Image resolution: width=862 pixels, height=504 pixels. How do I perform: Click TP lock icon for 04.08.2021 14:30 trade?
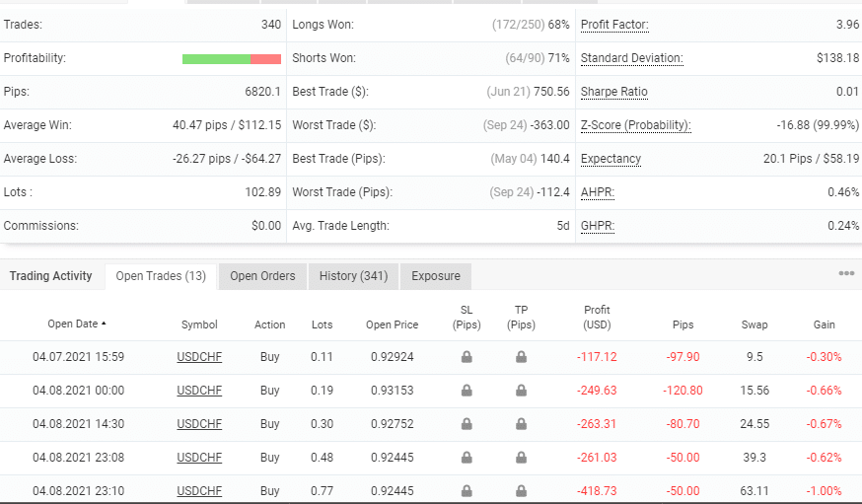(521, 424)
